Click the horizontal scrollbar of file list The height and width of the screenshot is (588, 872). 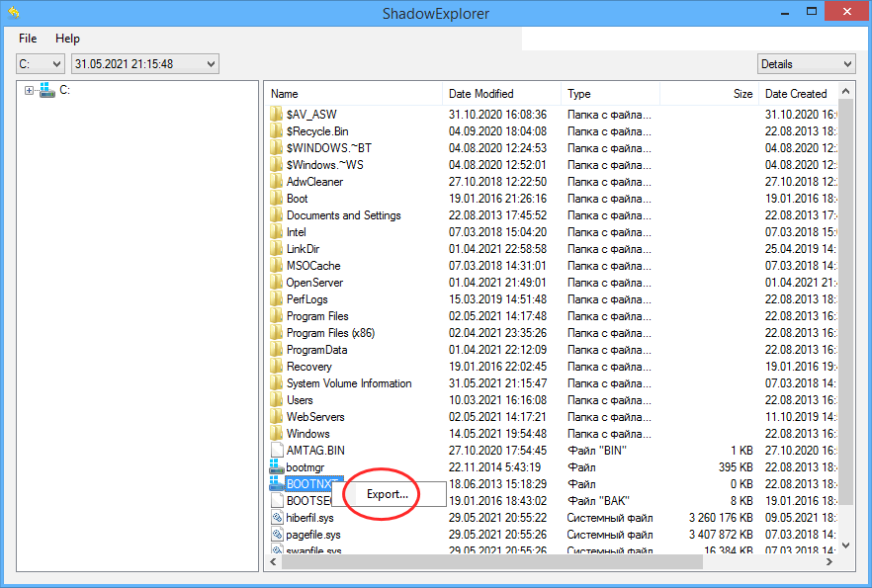[494, 561]
